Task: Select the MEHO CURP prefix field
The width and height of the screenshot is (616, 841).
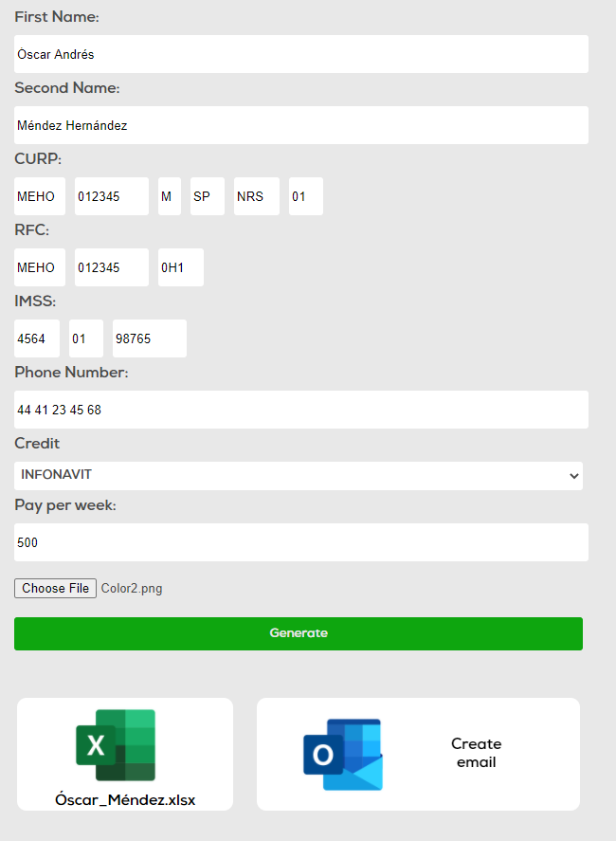Action: tap(39, 196)
